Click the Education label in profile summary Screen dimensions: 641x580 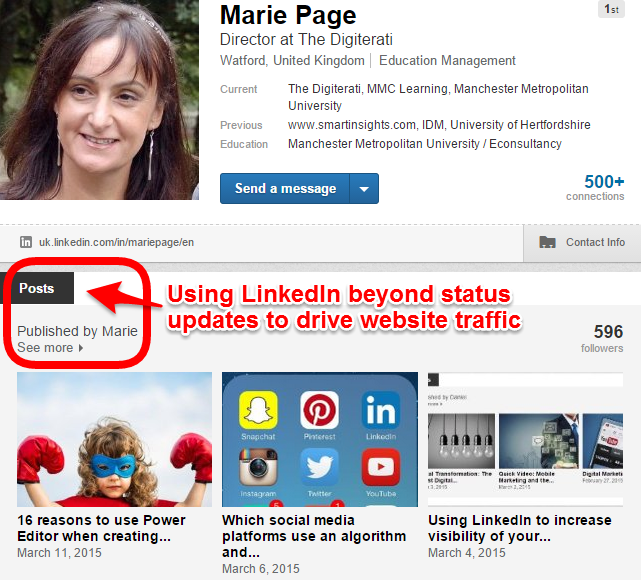[244, 144]
